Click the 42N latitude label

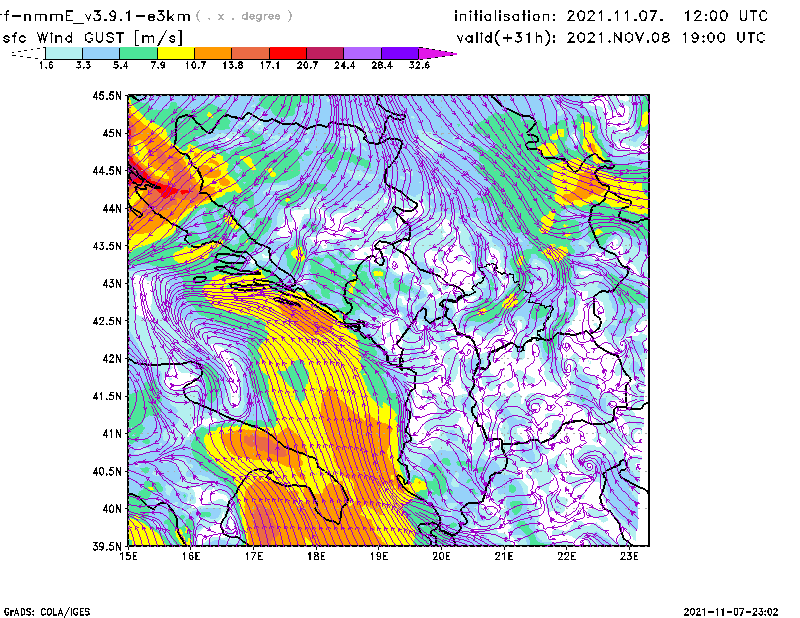(x=112, y=358)
